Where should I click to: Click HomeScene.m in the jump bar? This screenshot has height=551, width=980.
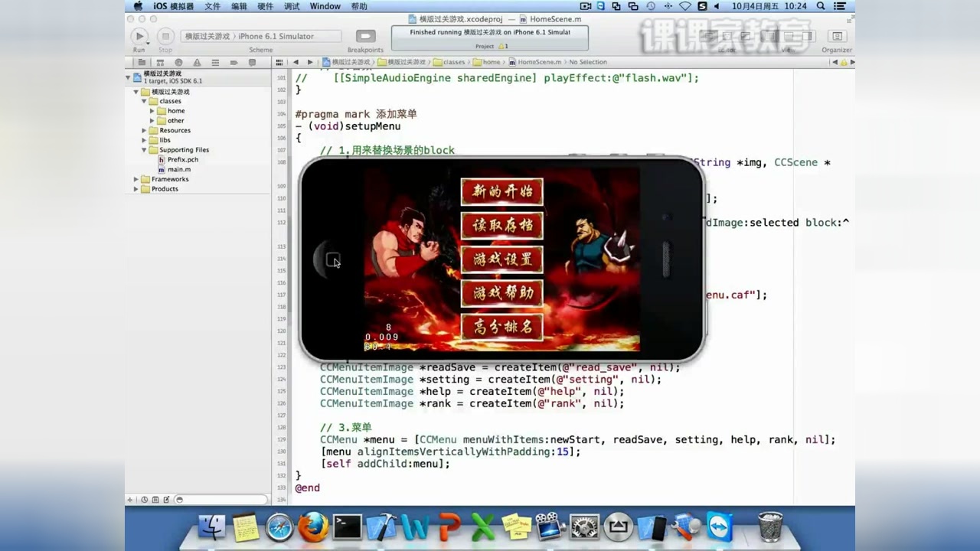[534, 62]
